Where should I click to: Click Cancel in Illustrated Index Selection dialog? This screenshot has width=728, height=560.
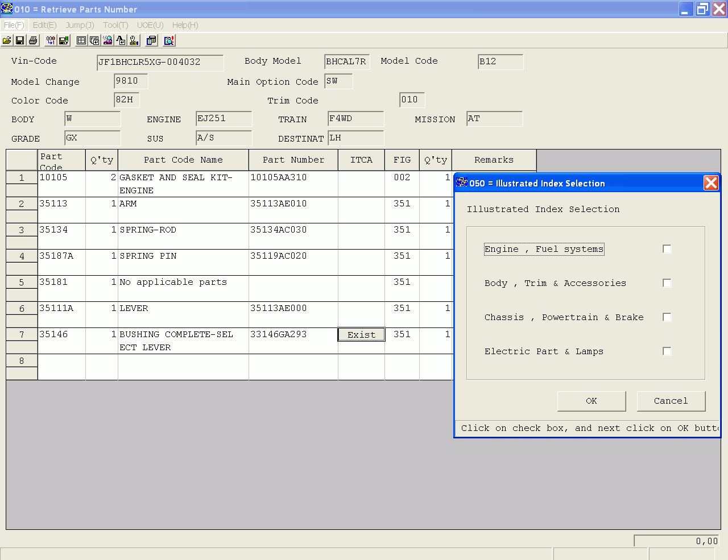(671, 401)
